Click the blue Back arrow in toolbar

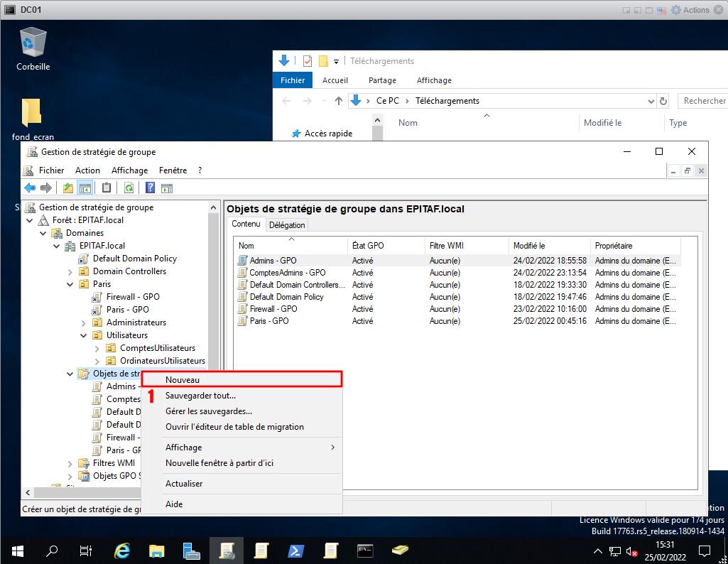[29, 188]
